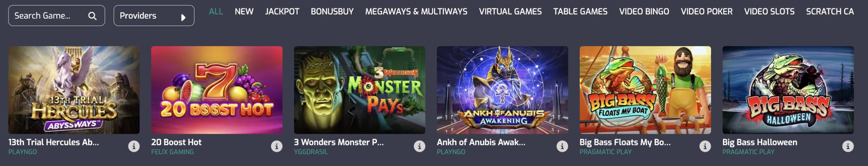View info for Ankh of Anubis Awakening
Viewport: 868px width, 166px height.
(562, 146)
